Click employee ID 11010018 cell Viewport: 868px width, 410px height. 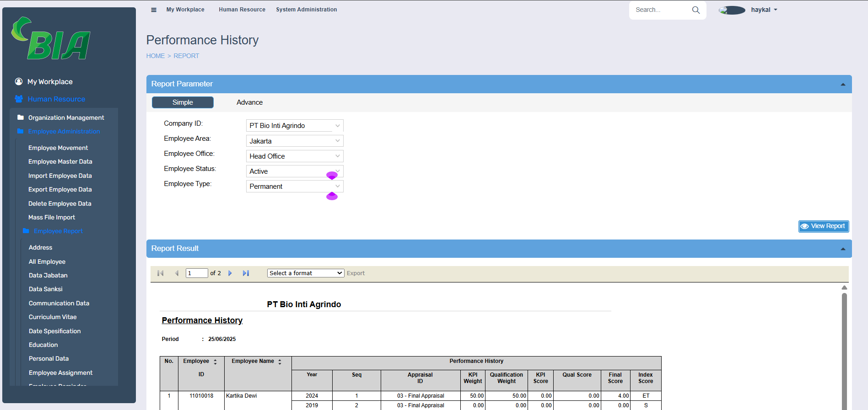click(x=201, y=396)
